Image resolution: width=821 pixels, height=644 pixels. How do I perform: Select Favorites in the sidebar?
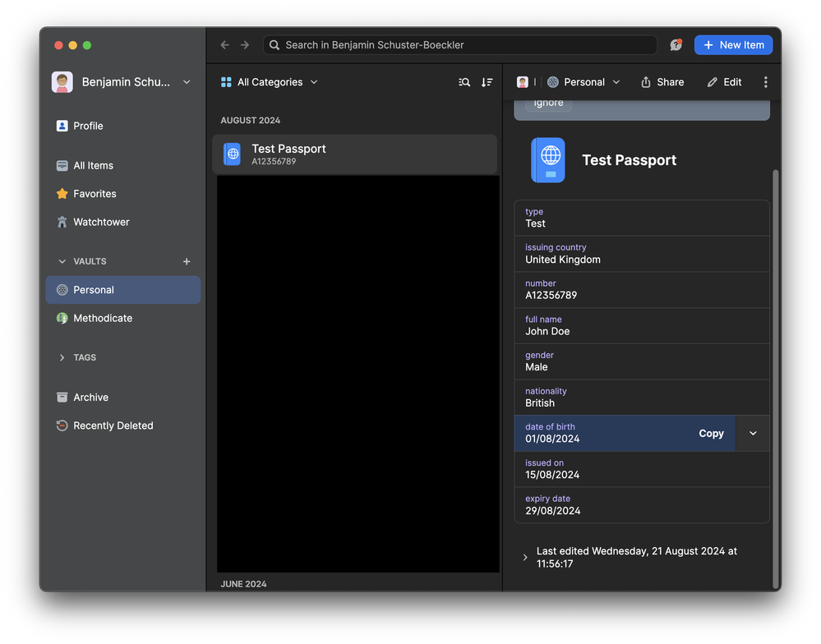point(95,194)
